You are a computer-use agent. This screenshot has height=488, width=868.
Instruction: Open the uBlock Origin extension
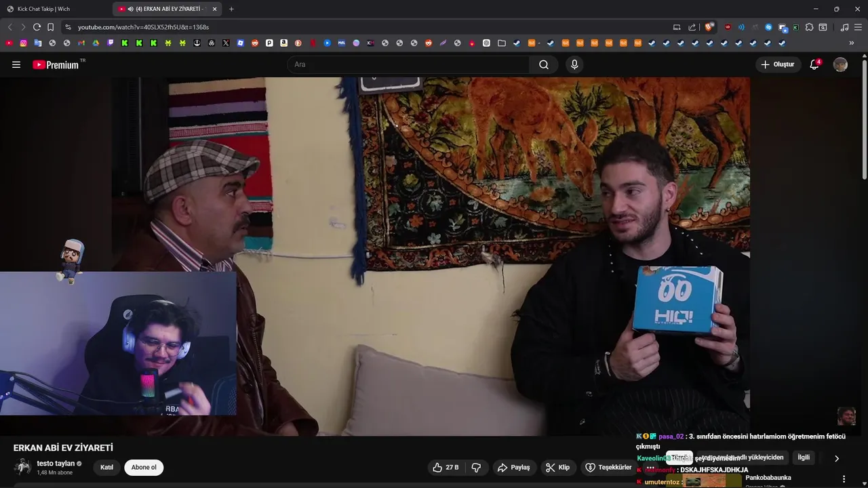728,27
